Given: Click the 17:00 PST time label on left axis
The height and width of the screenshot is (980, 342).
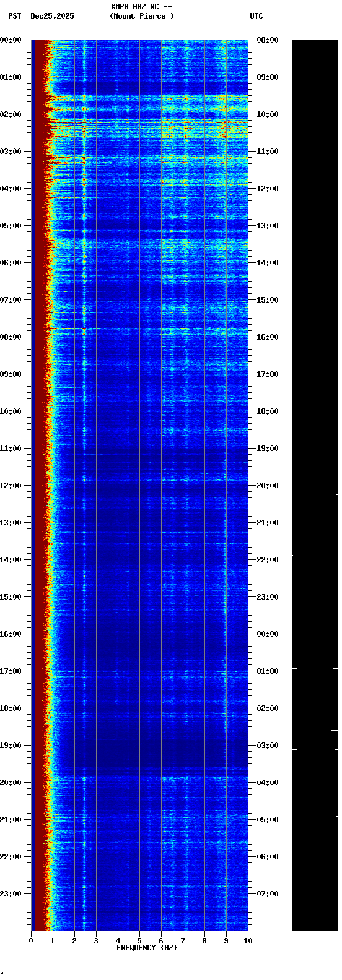Looking at the screenshot, I should pos(11,671).
